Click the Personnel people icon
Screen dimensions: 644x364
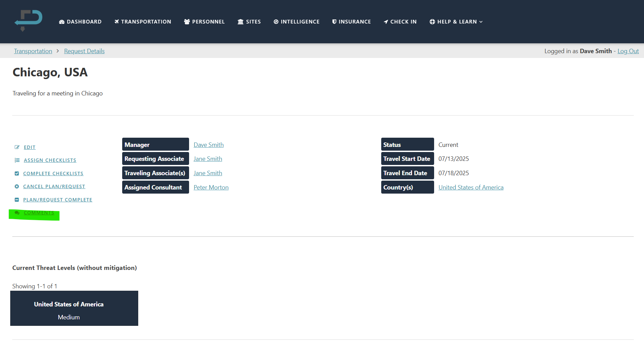(x=187, y=21)
